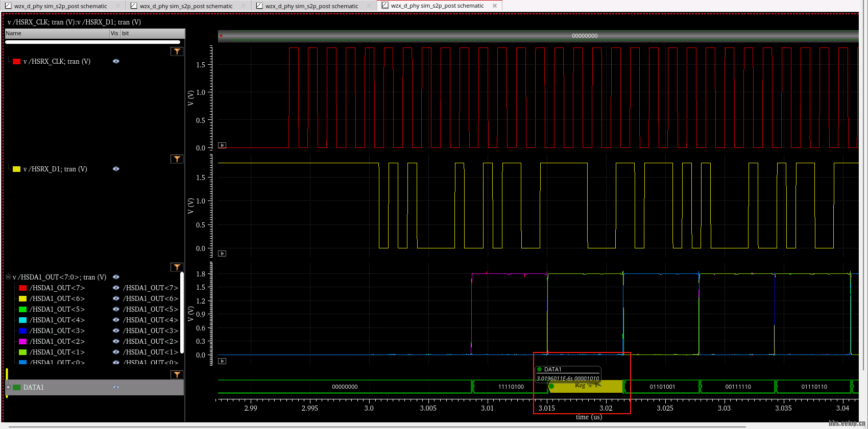Screen dimensions: 868x429
Task: Close the active fourth tab
Action: (x=495, y=6)
